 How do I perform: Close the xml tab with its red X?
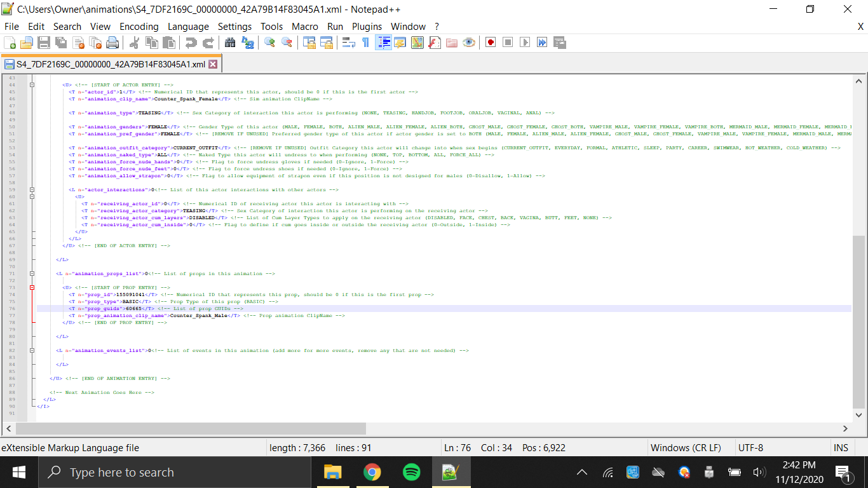coord(213,64)
